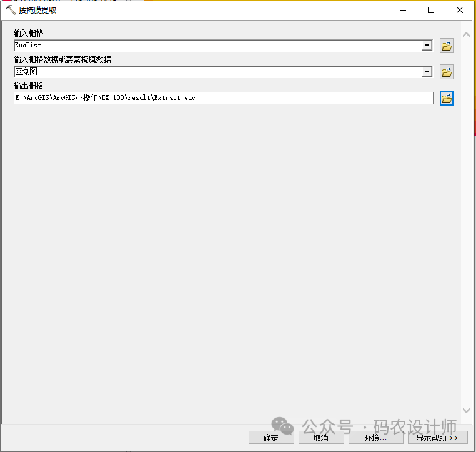Click the 区划图 mask data text box

(217, 72)
